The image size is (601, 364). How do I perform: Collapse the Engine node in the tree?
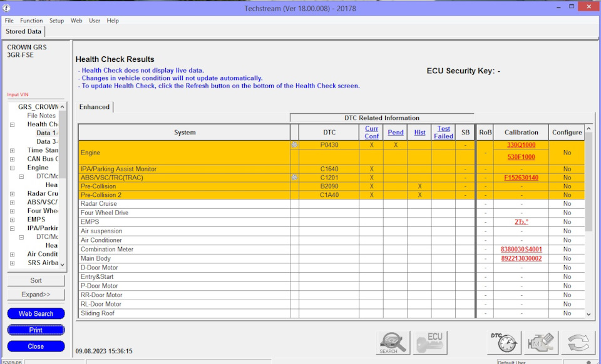pyautogui.click(x=13, y=168)
